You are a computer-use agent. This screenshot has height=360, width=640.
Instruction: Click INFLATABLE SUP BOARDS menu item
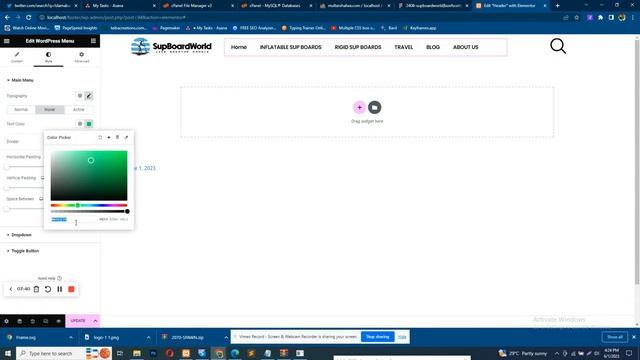(x=291, y=47)
